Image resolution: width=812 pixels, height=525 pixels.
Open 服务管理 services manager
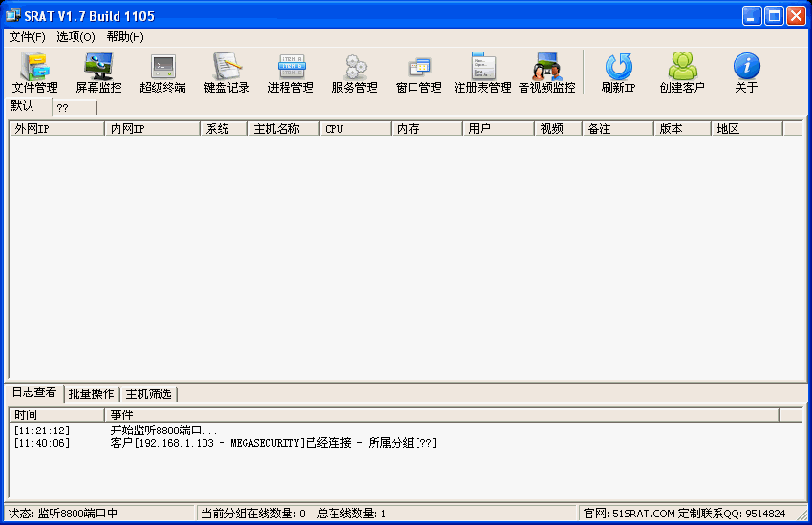[x=354, y=73]
